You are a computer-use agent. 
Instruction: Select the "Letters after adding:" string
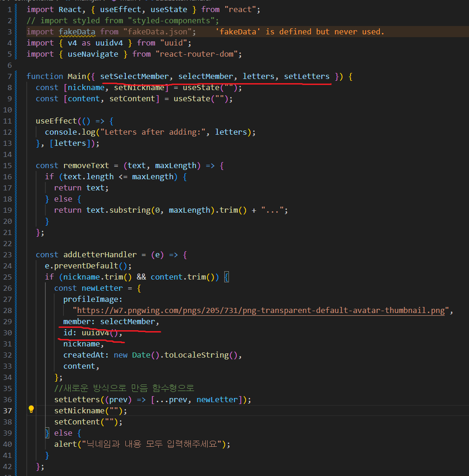coord(152,132)
